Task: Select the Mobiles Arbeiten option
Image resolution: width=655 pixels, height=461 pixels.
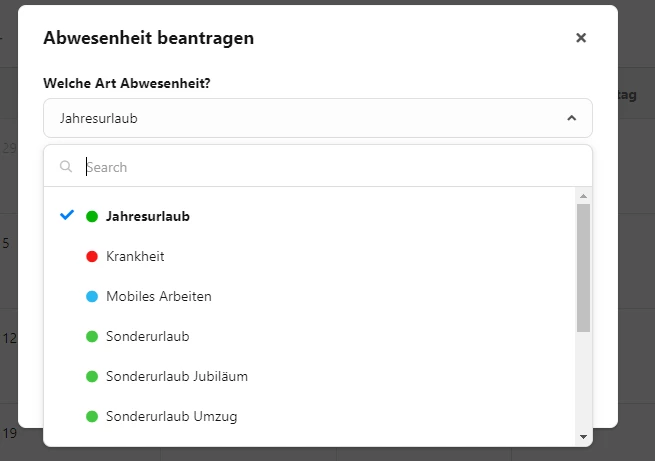Action: point(310,296)
